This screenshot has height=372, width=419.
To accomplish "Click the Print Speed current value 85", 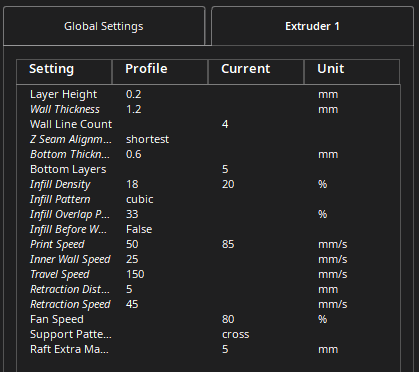I will (228, 244).
